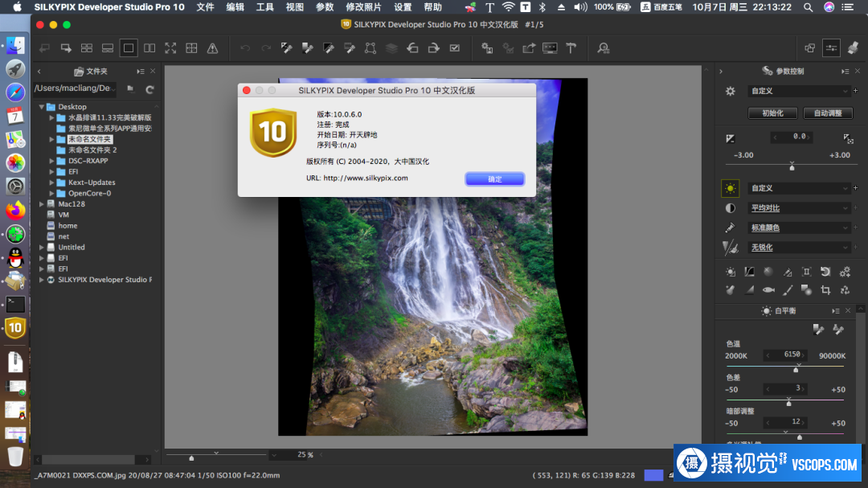
Task: Click the blue color sample swatch in status bar
Action: pos(653,475)
